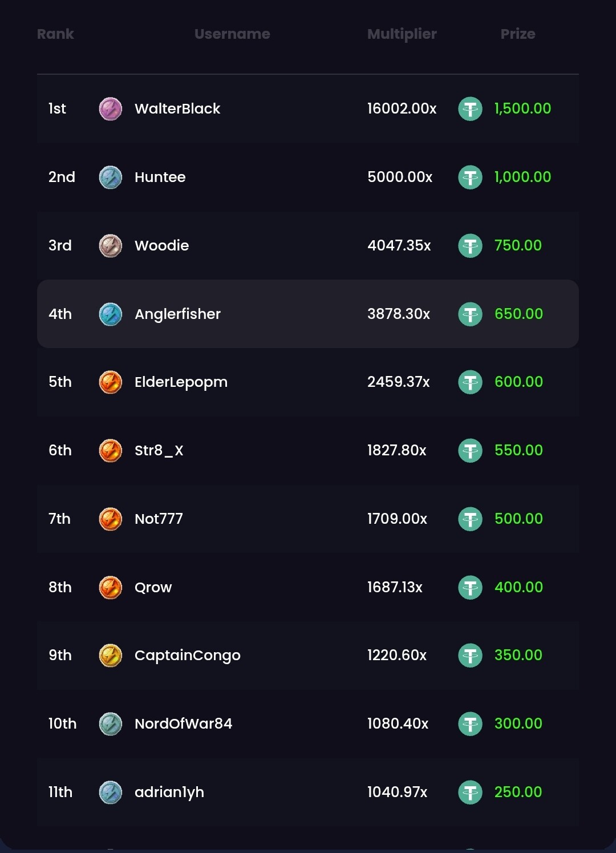Open Not777's player profile
This screenshot has height=853, width=616.
[159, 519]
